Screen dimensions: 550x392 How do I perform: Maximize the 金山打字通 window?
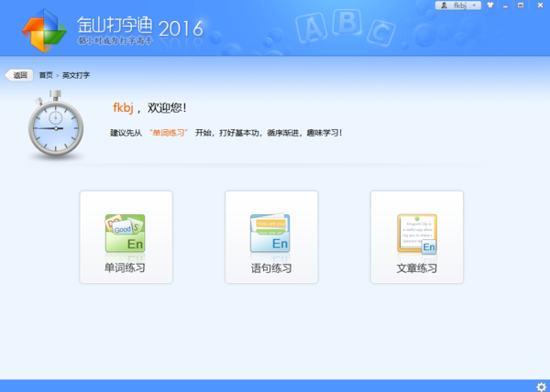pos(521,5)
